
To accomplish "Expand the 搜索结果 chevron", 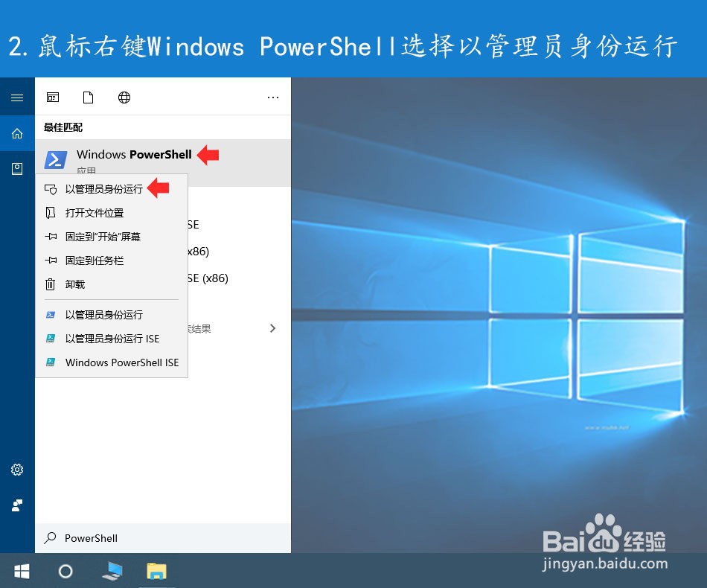I will click(272, 327).
